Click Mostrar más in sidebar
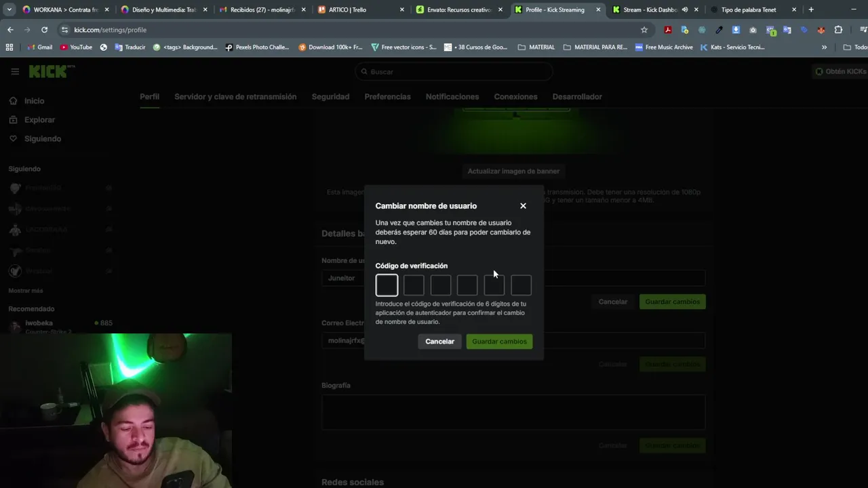Screen dimensions: 868x488 coord(26,291)
